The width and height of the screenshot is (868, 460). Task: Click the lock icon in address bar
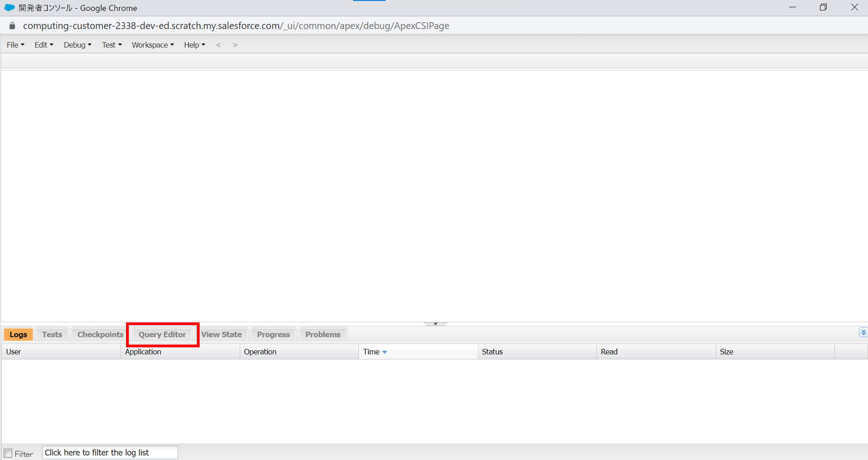(x=12, y=26)
